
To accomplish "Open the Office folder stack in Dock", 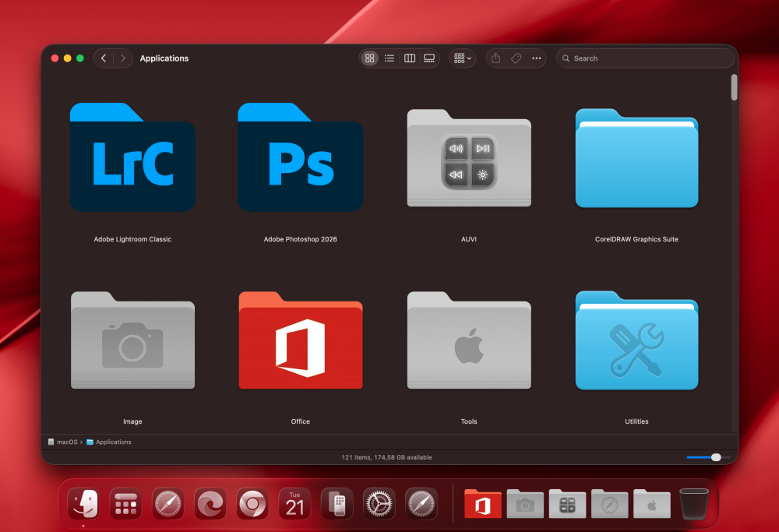I will click(483, 504).
